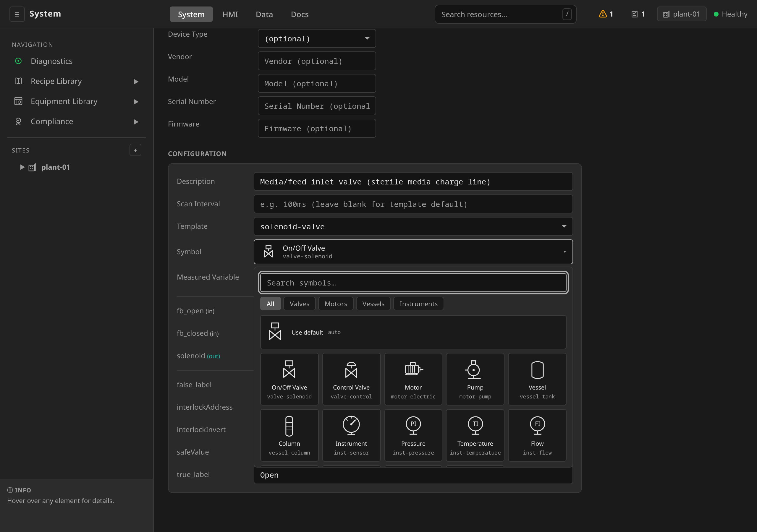Select the Vessel symbol tile
The image size is (757, 532).
point(537,379)
